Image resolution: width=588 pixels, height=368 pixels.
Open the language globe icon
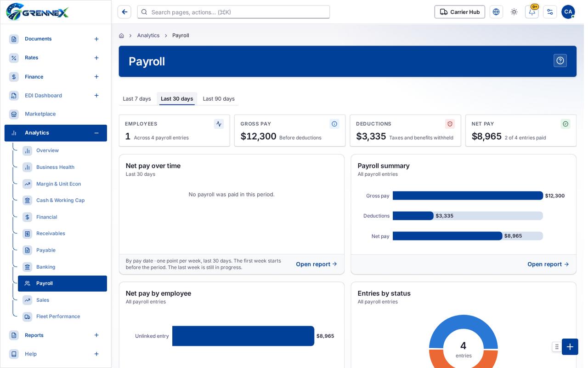tap(496, 12)
